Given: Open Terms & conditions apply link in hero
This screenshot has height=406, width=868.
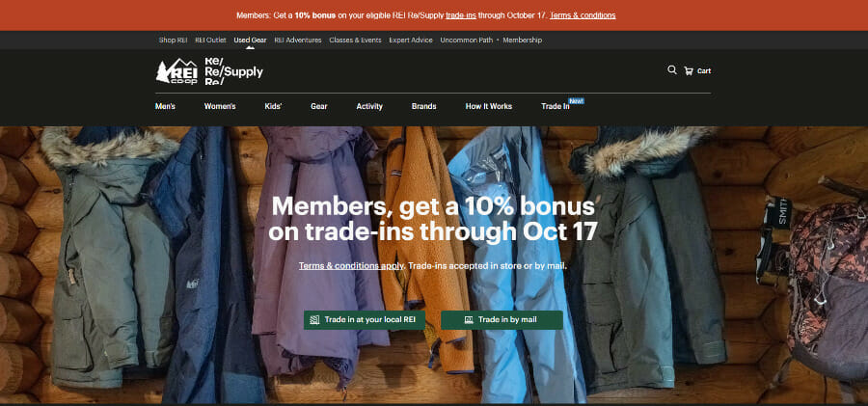Looking at the screenshot, I should pos(351,266).
